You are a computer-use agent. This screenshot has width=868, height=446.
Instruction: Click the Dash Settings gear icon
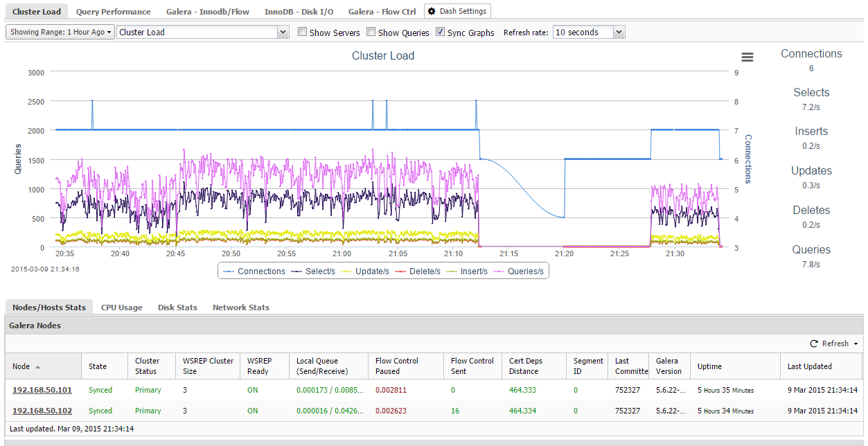(432, 12)
